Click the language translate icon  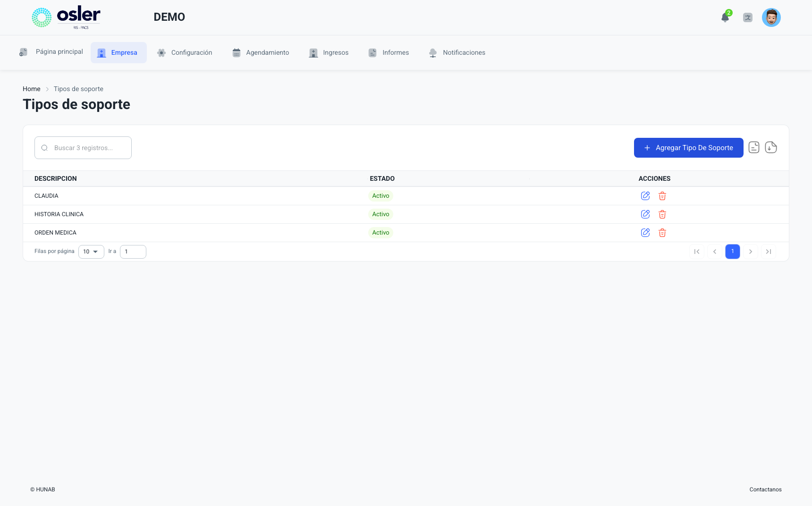(748, 17)
